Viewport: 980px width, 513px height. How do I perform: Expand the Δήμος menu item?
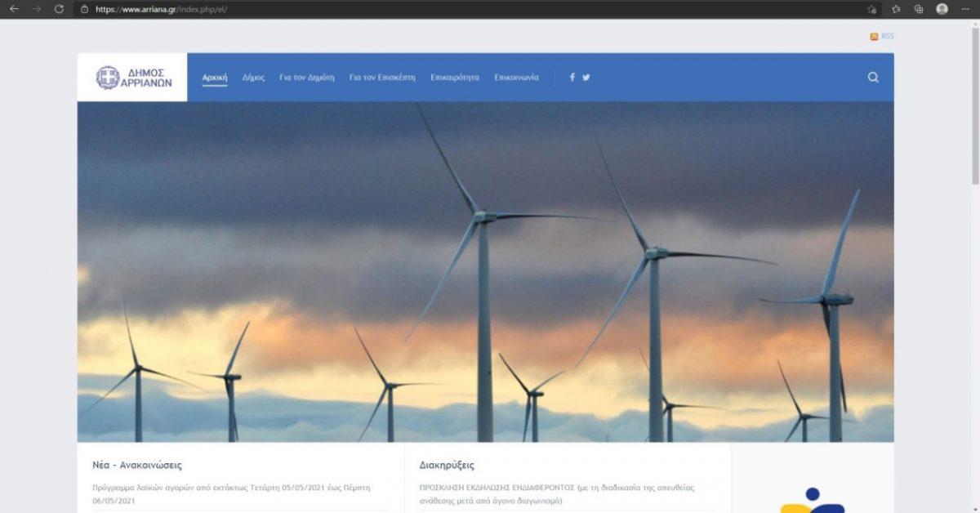click(253, 78)
